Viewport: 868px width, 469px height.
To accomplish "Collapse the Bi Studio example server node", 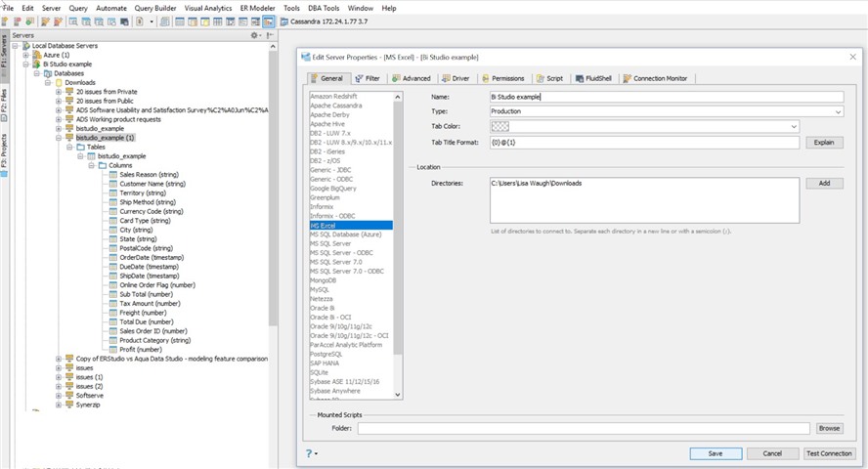I will pos(25,64).
